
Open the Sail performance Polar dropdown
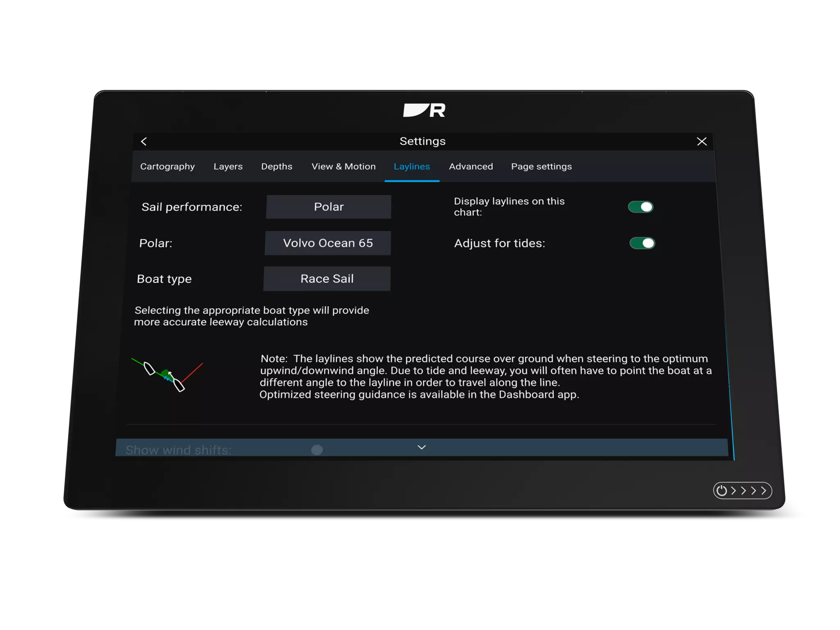[x=329, y=207]
